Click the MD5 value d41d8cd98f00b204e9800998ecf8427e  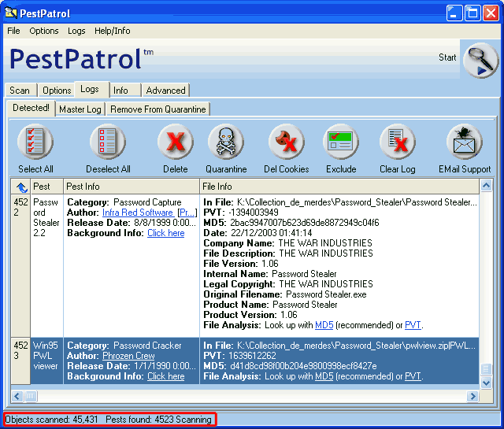303,366
